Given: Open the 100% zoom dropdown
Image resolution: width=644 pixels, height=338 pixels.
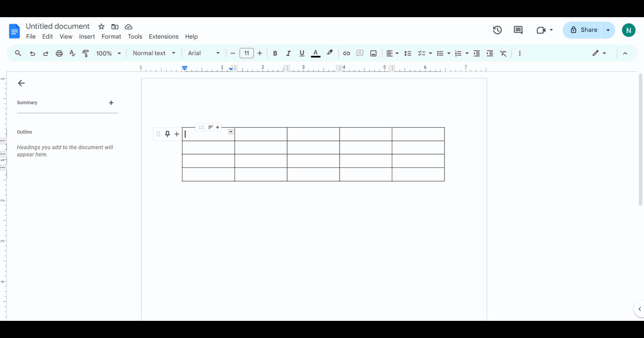Looking at the screenshot, I should click(108, 53).
